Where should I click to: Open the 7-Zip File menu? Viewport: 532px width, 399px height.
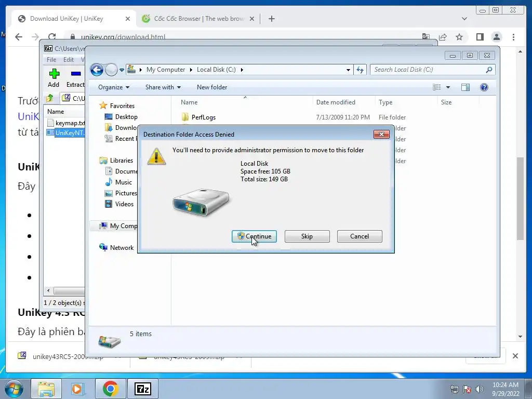51,60
